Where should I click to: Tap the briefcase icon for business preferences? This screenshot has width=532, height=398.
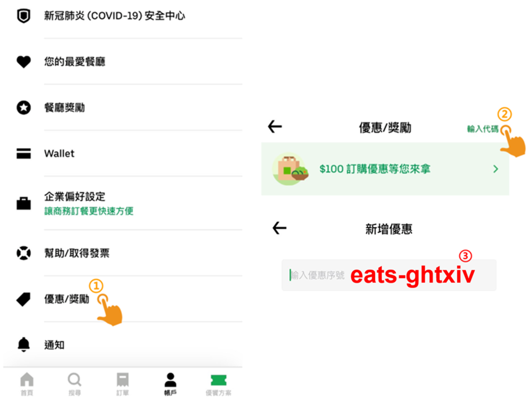click(24, 203)
